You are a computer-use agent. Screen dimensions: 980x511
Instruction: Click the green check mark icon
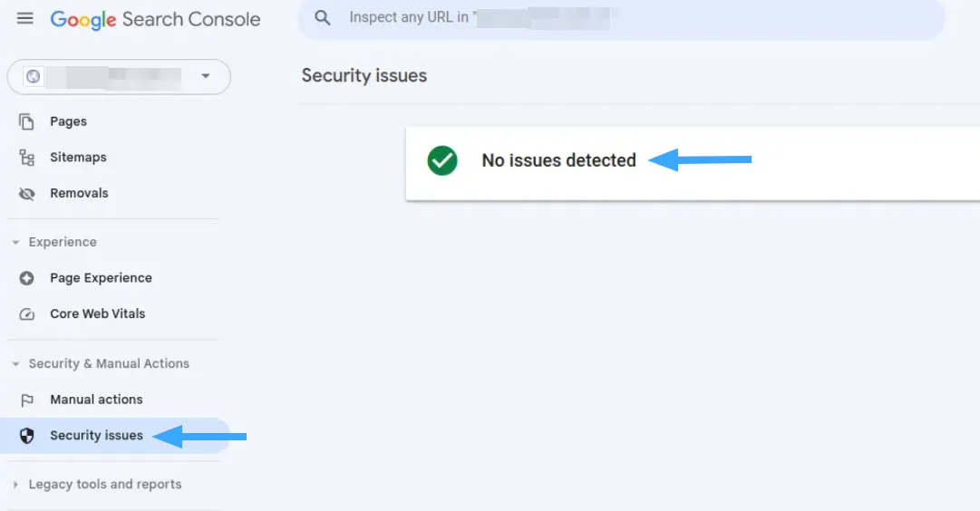442,161
